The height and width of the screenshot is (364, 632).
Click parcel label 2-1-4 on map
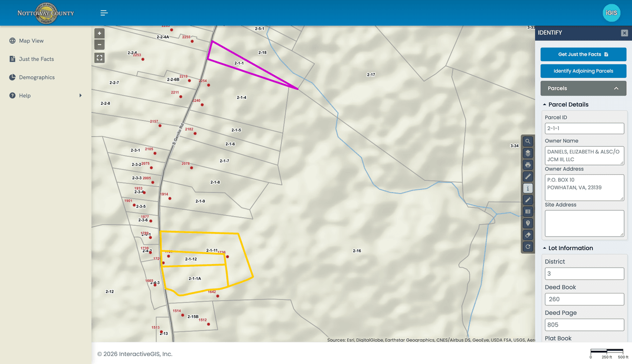[x=242, y=97]
